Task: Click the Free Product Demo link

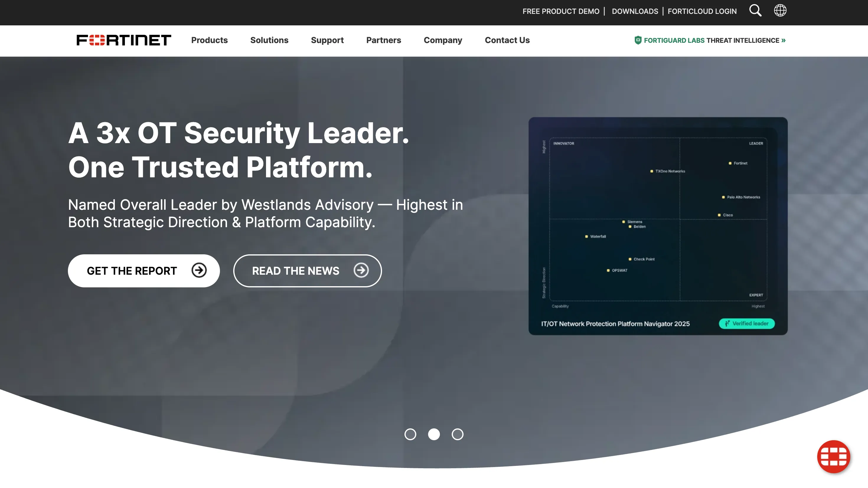Action: pyautogui.click(x=561, y=11)
